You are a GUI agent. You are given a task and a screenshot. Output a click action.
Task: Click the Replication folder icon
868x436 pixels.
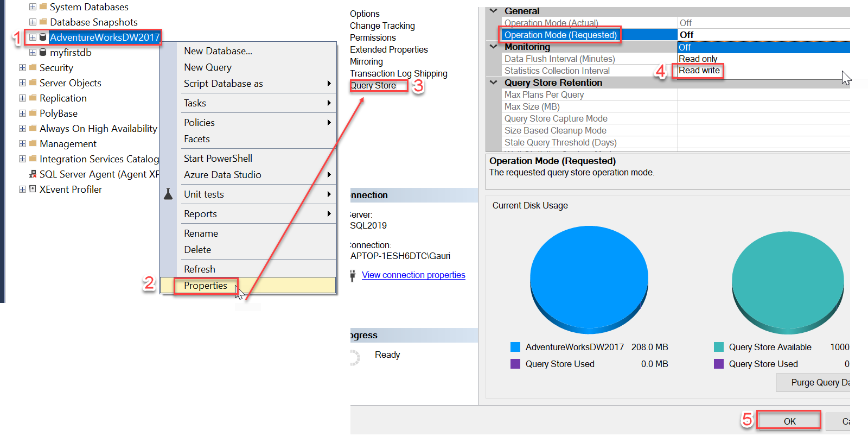pyautogui.click(x=33, y=98)
